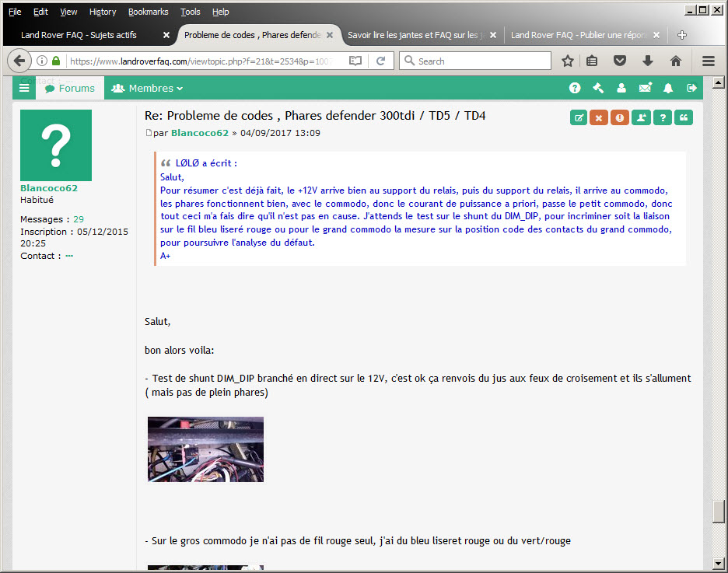Expand the Membres dropdown menu
This screenshot has height=573, width=728.
(147, 89)
